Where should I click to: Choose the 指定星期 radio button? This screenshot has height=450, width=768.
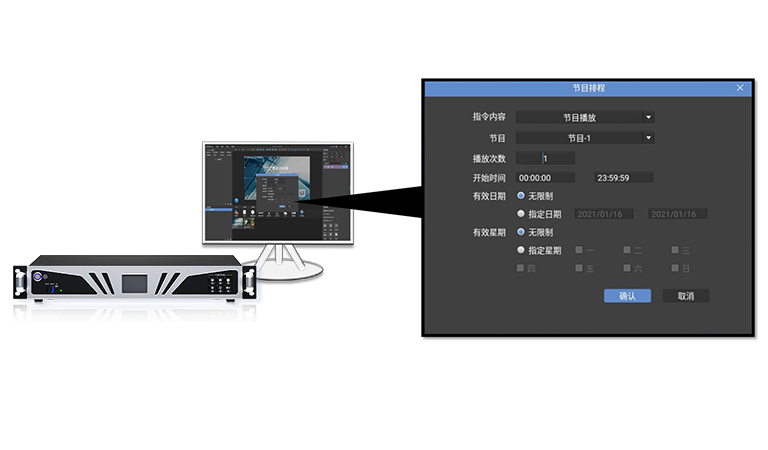(521, 250)
